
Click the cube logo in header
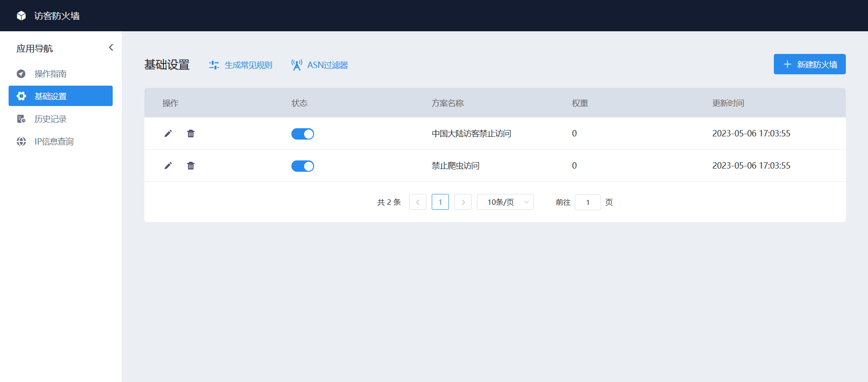[x=21, y=16]
